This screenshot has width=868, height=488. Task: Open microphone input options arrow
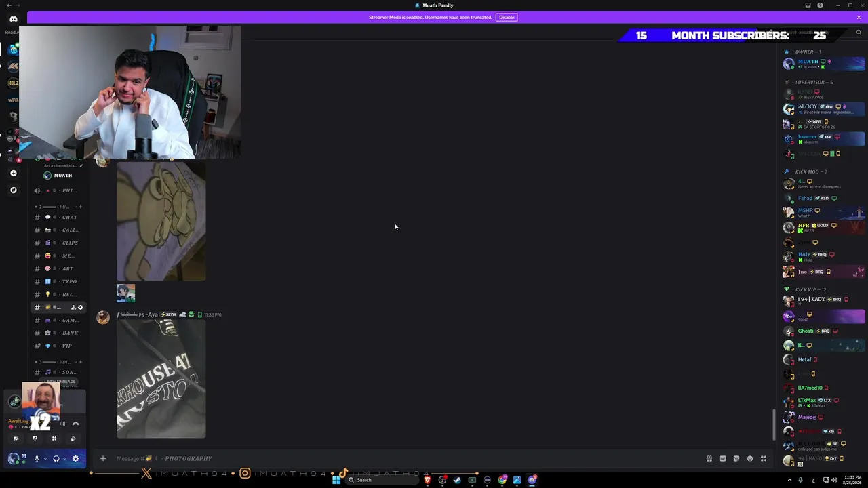[x=44, y=459]
